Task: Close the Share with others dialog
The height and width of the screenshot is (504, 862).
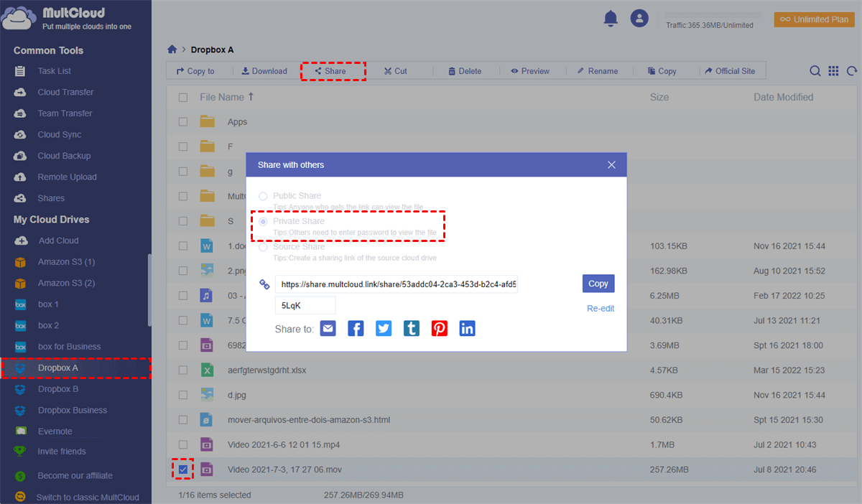Action: (611, 164)
